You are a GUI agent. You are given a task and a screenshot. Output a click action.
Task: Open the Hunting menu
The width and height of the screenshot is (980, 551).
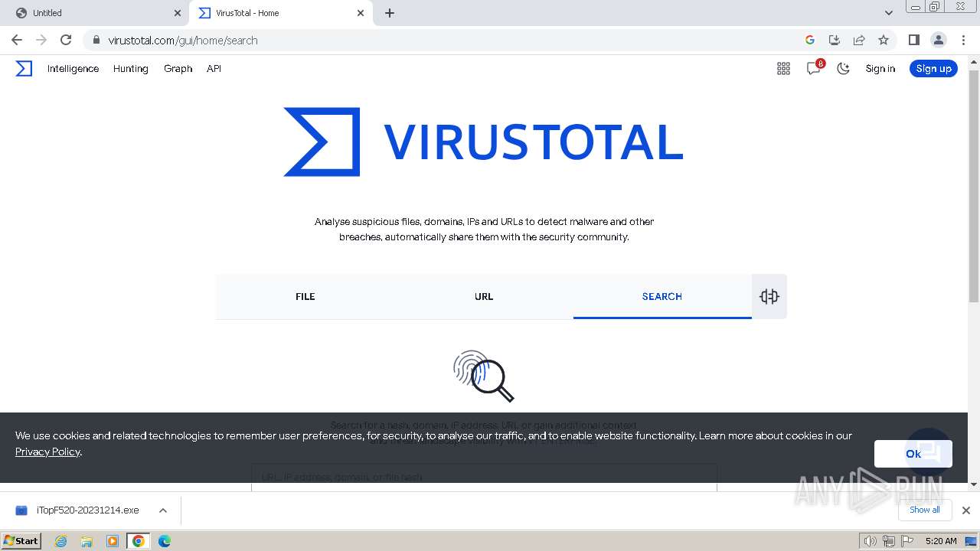coord(130,69)
